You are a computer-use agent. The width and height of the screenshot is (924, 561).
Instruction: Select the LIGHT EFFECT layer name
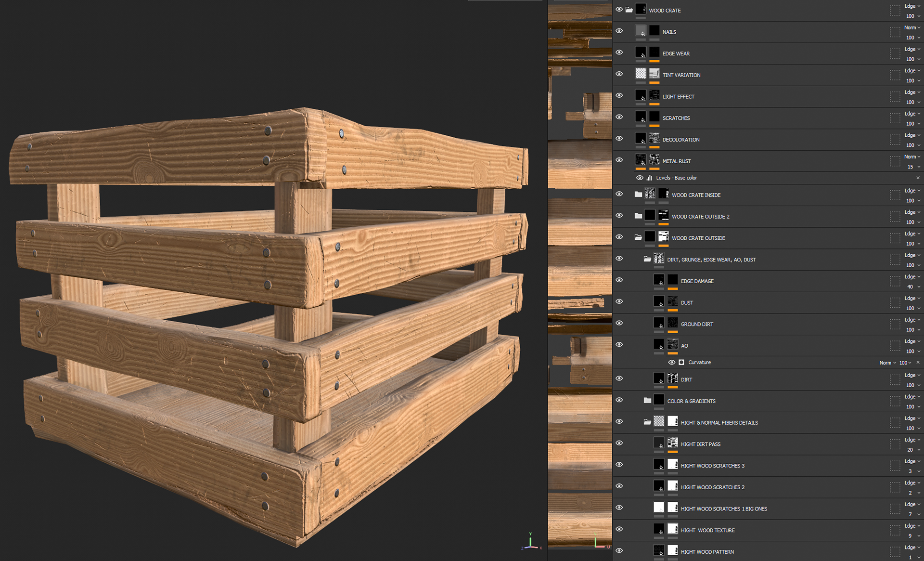coord(678,97)
